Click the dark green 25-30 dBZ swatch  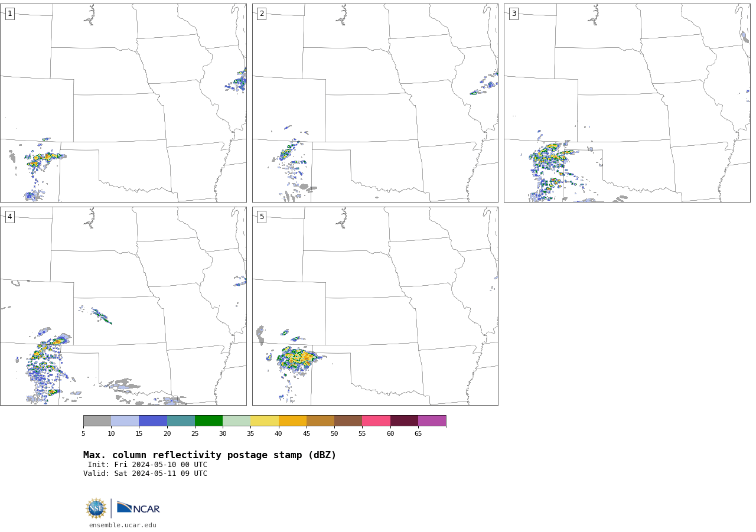208,420
